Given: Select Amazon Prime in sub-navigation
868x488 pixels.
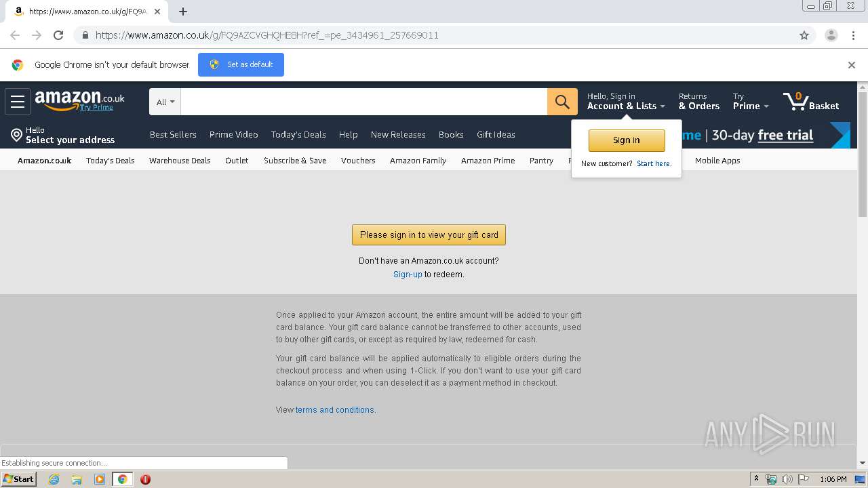Looking at the screenshot, I should click(488, 161).
